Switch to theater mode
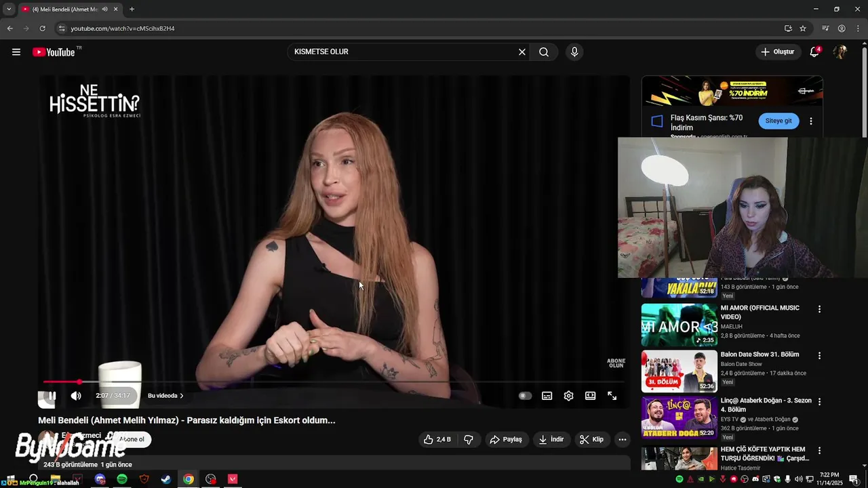This screenshot has height=488, width=868. click(591, 396)
